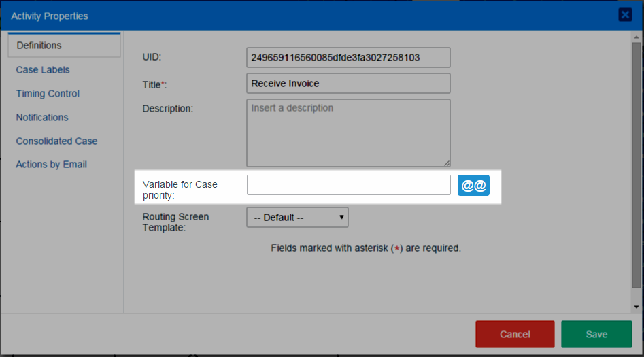
Task: Show the Actions by Email tab
Action: [x=51, y=165]
